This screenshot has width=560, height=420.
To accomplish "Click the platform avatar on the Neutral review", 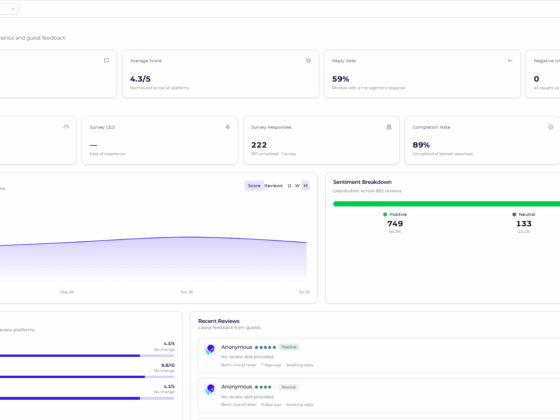I will point(210,389).
